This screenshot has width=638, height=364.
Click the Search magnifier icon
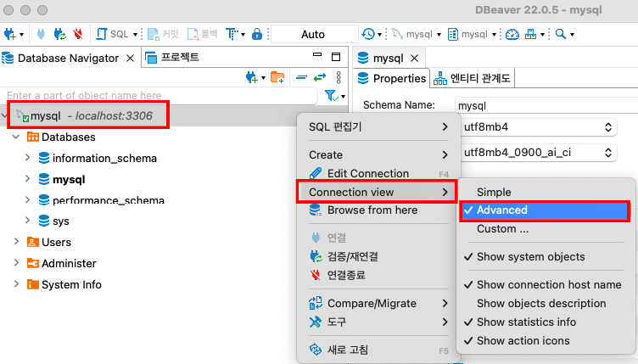[561, 34]
